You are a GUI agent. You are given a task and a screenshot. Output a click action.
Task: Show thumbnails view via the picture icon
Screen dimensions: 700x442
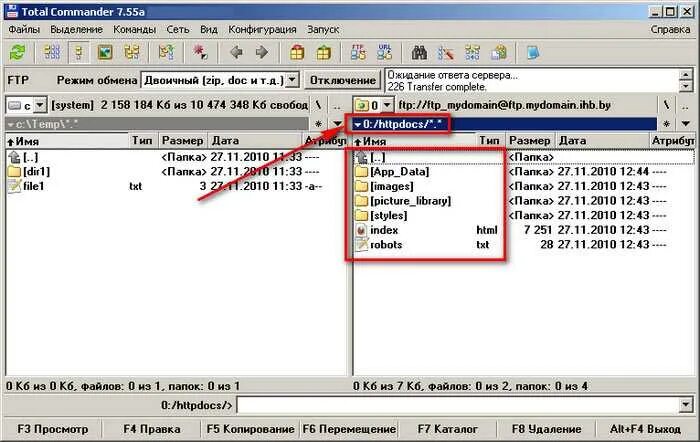coord(105,53)
